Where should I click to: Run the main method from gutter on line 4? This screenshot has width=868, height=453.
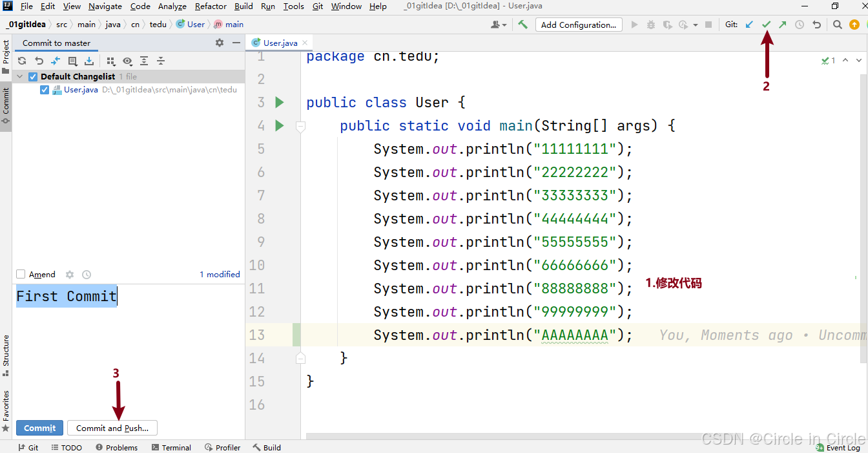click(x=279, y=125)
